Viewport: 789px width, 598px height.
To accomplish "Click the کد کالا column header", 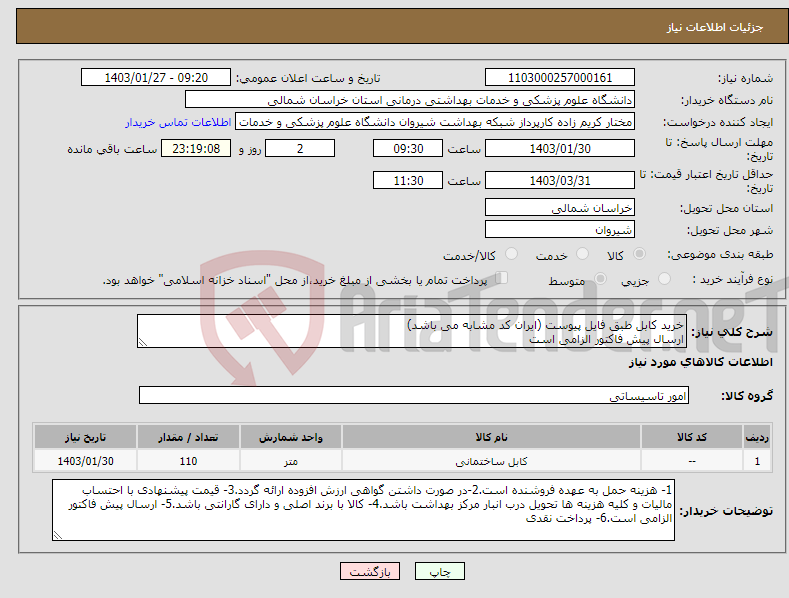I will click(x=692, y=437).
